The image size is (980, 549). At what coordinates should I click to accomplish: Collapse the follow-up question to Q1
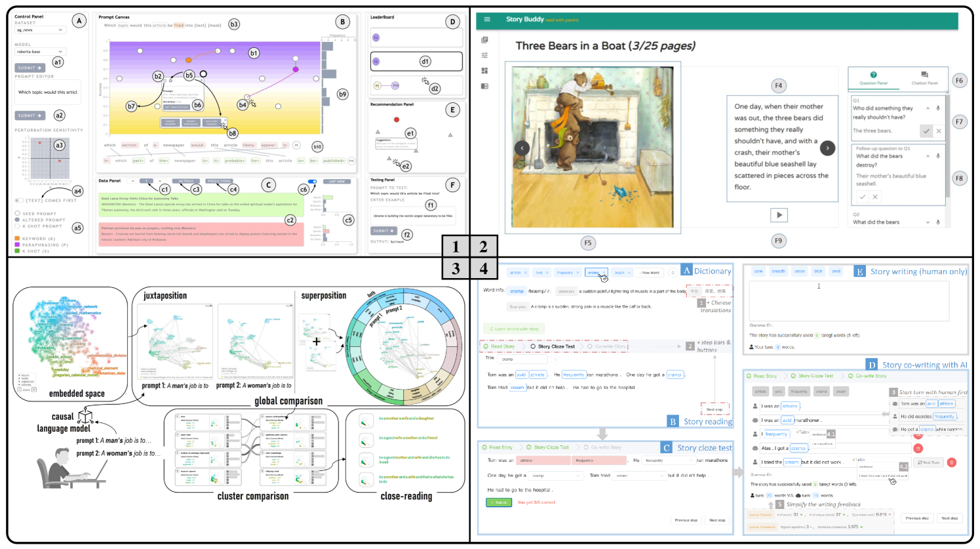928,156
